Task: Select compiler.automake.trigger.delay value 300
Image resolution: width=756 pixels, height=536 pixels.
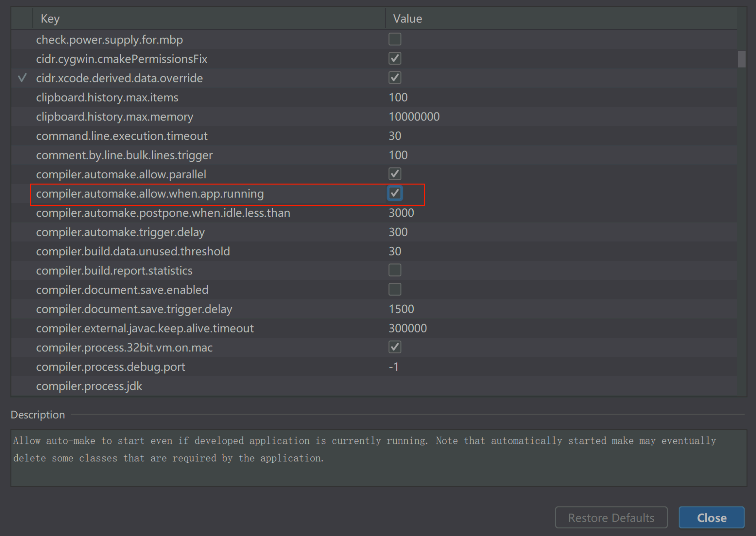Action: [398, 232]
